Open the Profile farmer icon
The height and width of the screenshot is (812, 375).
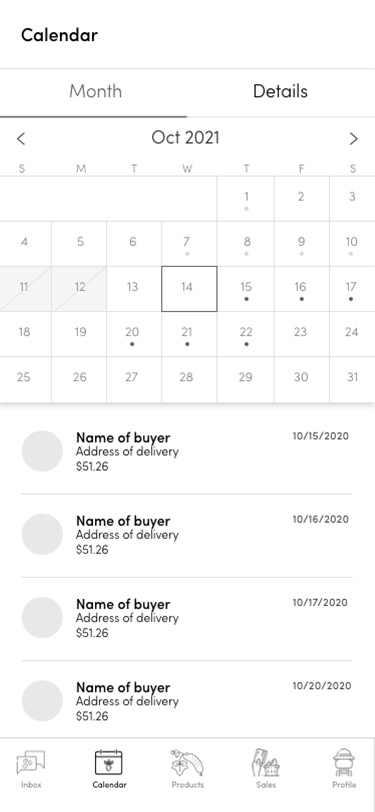(x=344, y=763)
